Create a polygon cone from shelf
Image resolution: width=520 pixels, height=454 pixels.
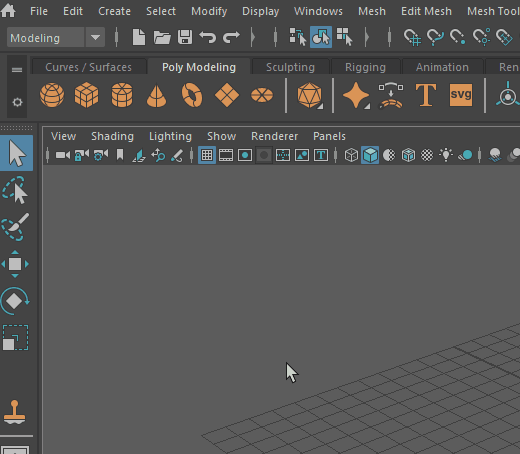coord(156,95)
